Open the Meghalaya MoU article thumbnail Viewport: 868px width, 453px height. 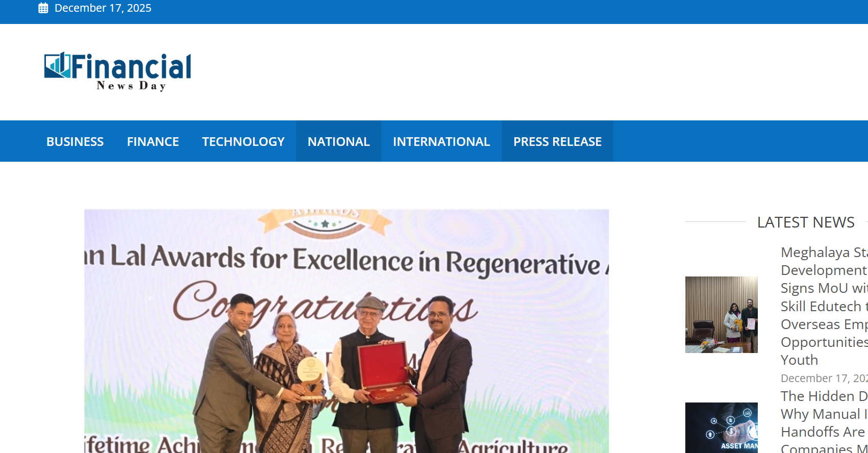pyautogui.click(x=721, y=315)
